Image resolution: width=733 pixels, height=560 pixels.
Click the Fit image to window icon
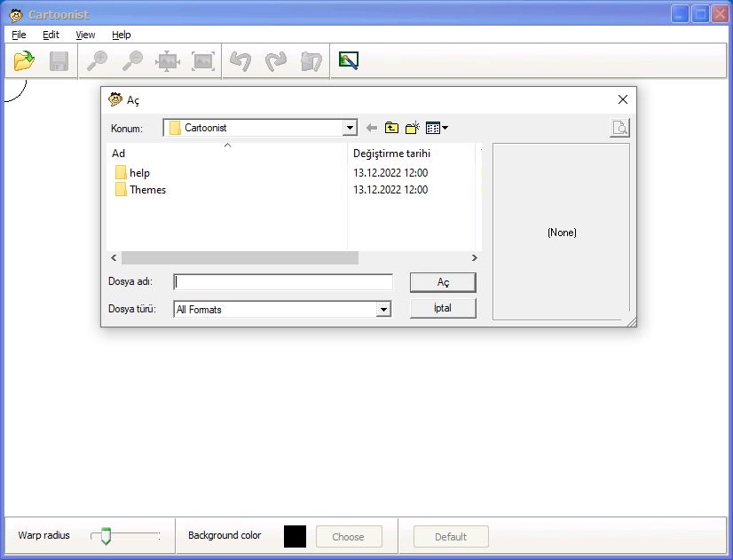[168, 60]
